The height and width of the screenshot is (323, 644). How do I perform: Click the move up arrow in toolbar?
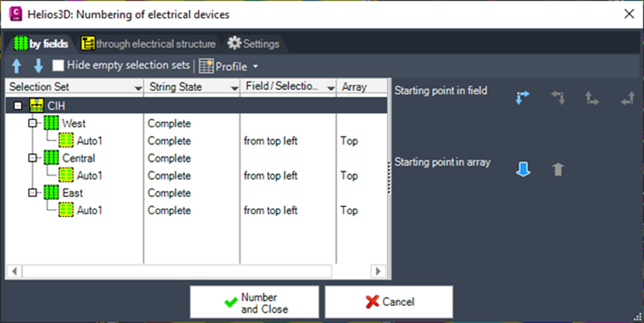pos(18,66)
